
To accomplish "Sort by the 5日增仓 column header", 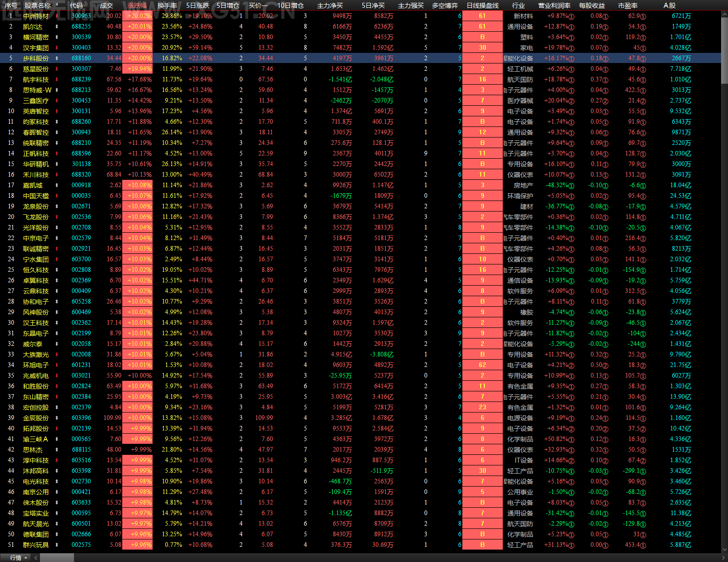I will (x=228, y=6).
